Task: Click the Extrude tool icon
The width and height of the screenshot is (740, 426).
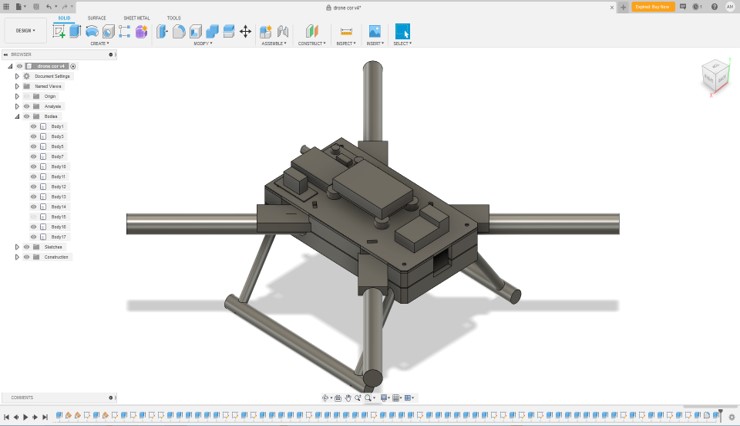Action: point(75,32)
